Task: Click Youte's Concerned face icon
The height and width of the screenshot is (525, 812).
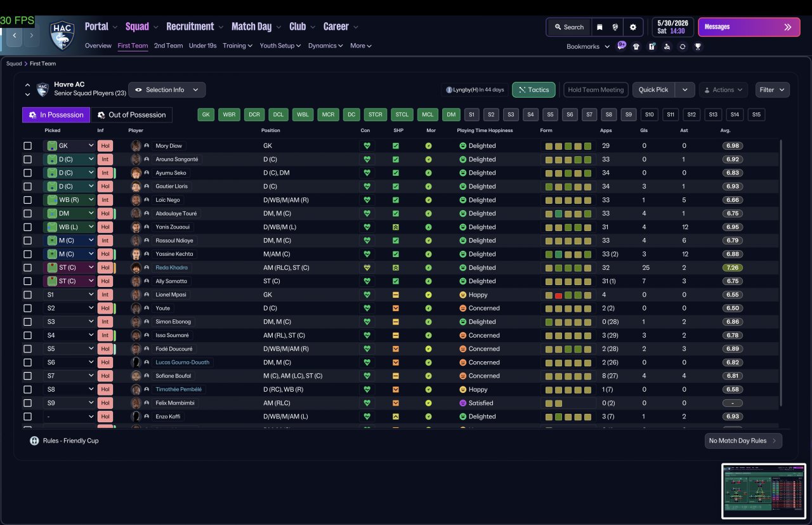Action: 462,309
